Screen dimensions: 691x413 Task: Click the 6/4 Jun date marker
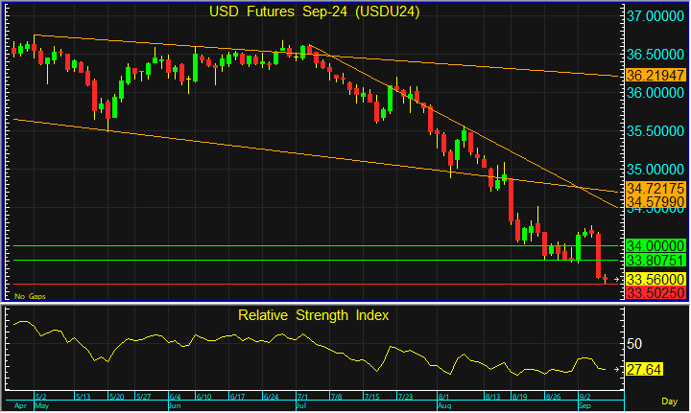click(175, 397)
